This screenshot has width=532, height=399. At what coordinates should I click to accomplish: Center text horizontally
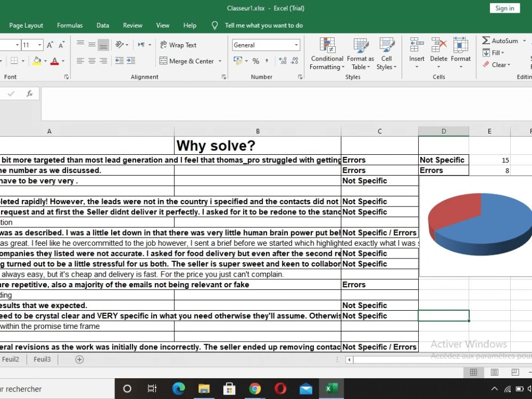tap(92, 61)
